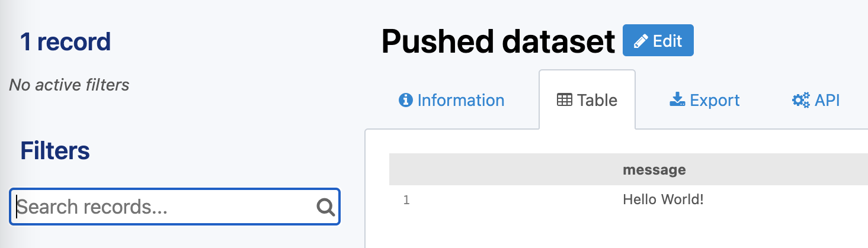Viewport: 868px width, 248px height.
Task: Click the gears icon beside API
Action: (801, 100)
